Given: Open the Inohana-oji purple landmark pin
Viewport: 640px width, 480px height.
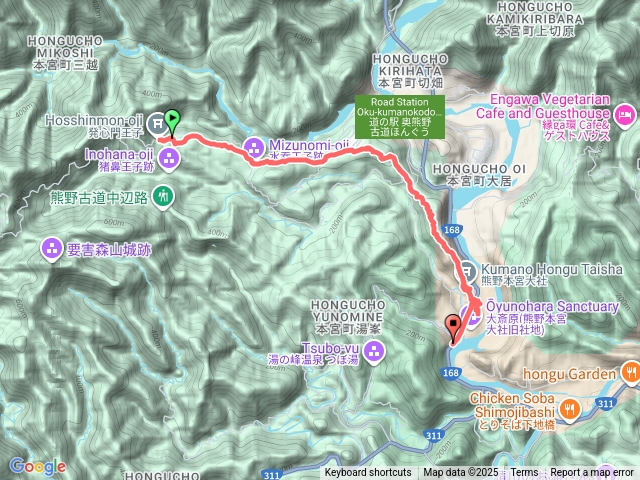Looking at the screenshot, I should pos(169,160).
